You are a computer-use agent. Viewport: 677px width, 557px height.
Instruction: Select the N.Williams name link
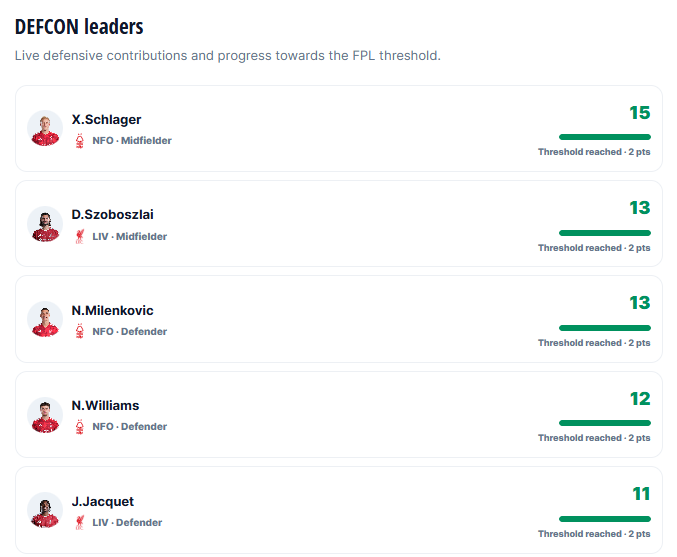click(x=105, y=405)
